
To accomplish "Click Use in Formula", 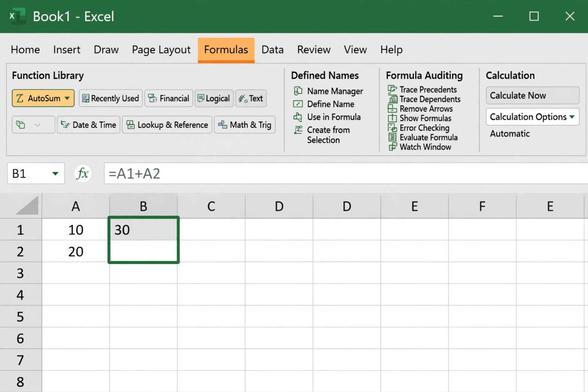I will click(x=327, y=117).
